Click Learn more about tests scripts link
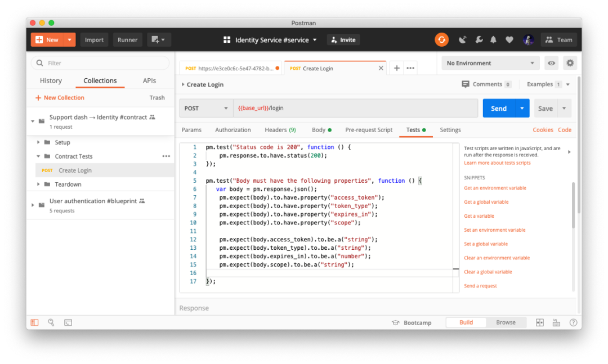Screen dimensions: 608x364 (497, 163)
